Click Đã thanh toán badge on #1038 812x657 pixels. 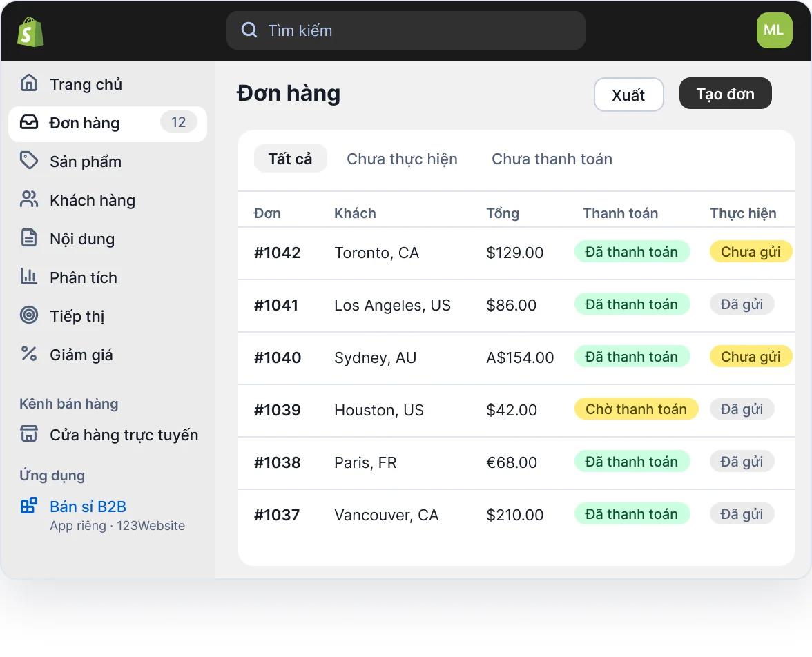(x=632, y=461)
